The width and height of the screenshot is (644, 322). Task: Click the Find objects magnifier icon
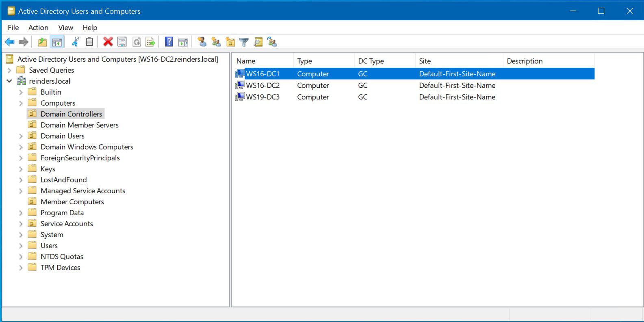click(258, 42)
